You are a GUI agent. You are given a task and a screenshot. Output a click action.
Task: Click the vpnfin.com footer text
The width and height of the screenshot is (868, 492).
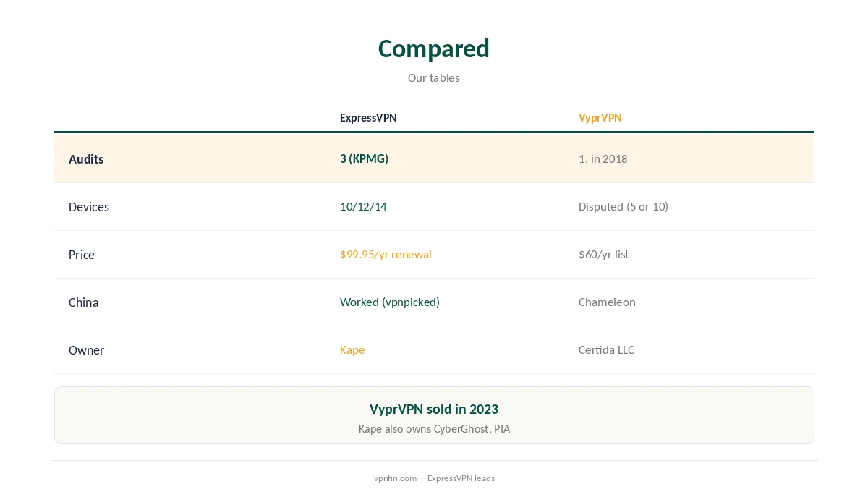click(395, 478)
